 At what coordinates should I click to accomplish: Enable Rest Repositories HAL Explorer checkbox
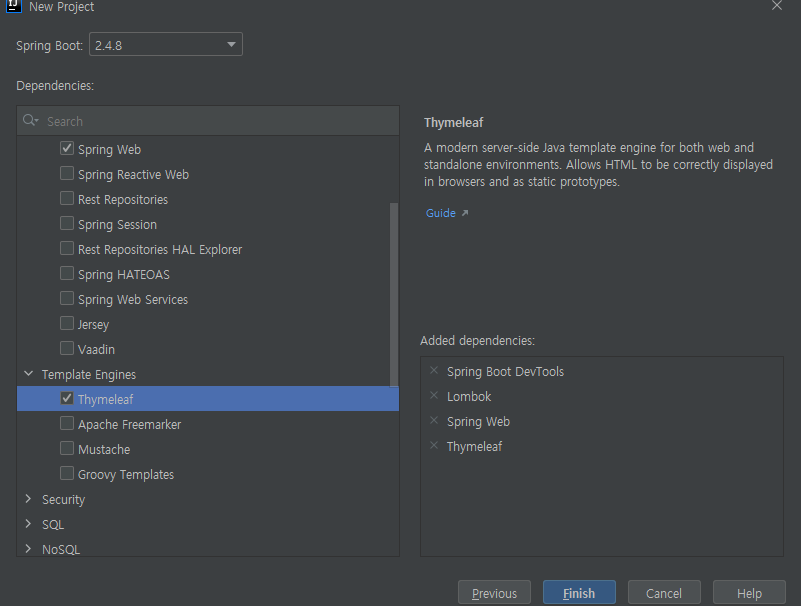67,248
